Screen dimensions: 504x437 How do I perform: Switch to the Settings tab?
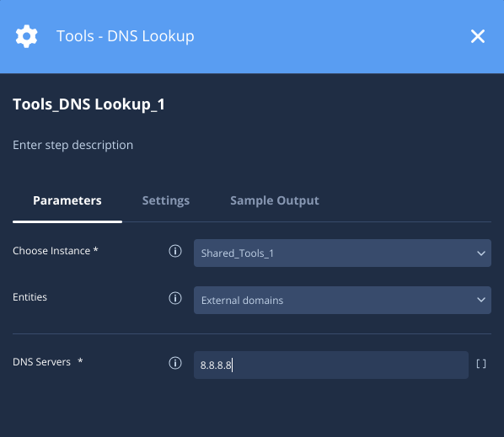pyautogui.click(x=166, y=200)
